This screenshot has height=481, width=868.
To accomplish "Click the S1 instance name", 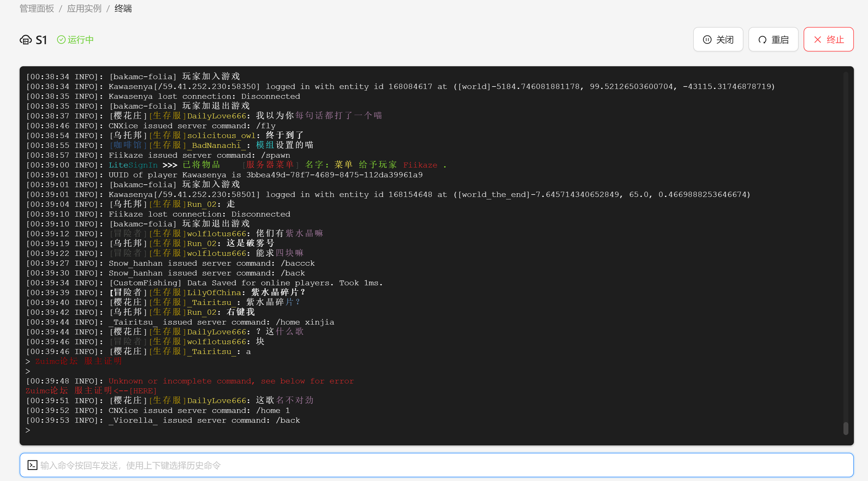I will tap(41, 40).
